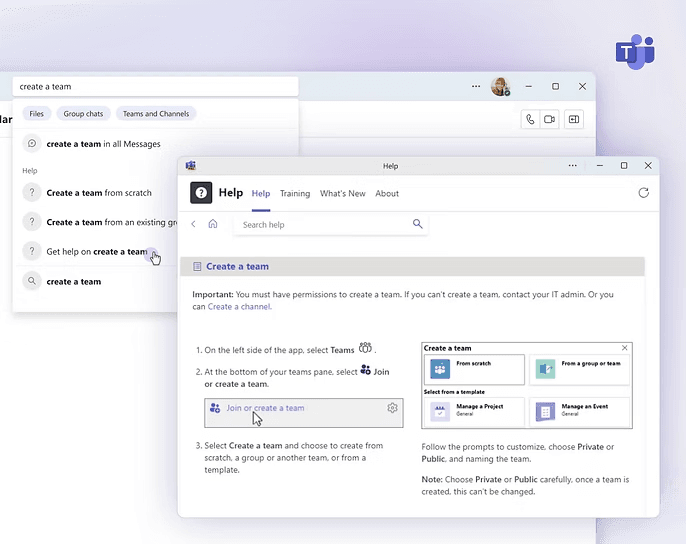Image resolution: width=686 pixels, height=544 pixels.
Task: Close the Create a team dialog image
Action: 625,348
